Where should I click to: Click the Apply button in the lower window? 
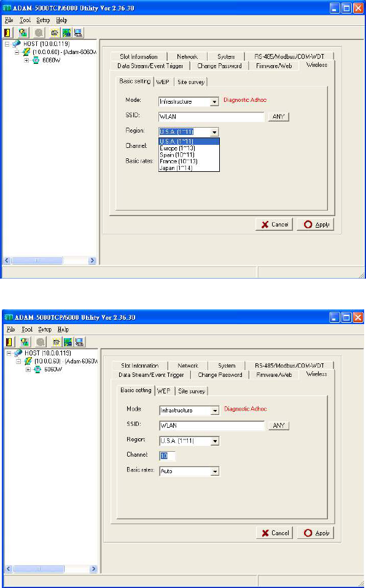click(316, 533)
